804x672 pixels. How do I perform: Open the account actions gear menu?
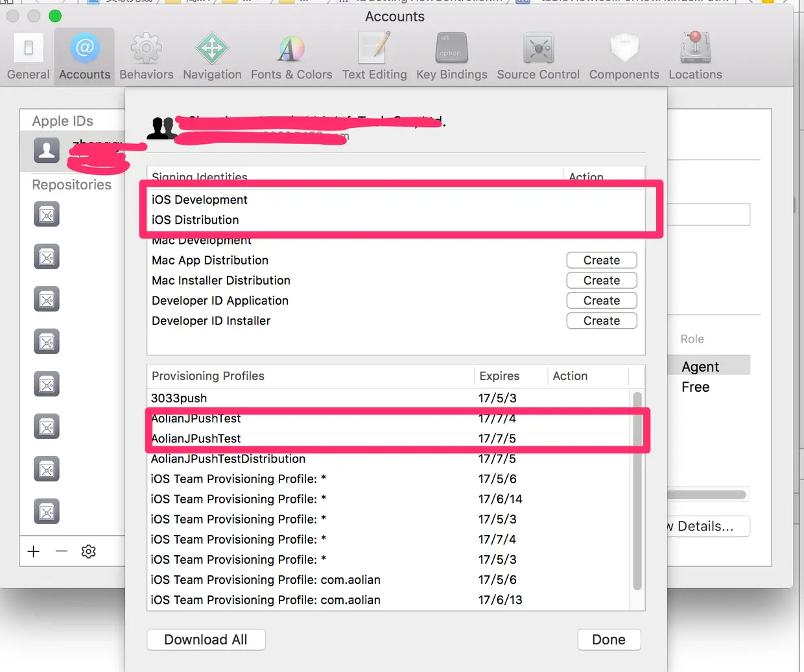pos(89,551)
